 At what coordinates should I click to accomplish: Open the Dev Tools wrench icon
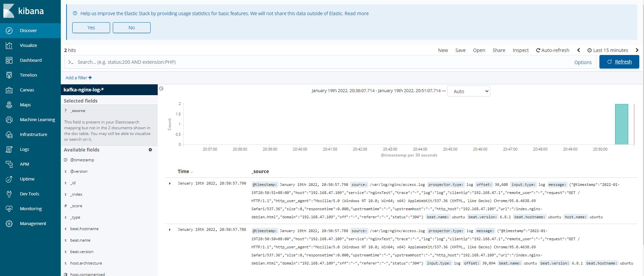[9, 194]
